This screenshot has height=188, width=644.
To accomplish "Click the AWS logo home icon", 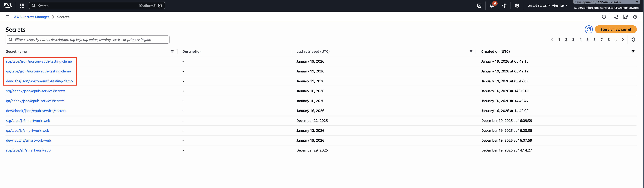I will pyautogui.click(x=8, y=5).
